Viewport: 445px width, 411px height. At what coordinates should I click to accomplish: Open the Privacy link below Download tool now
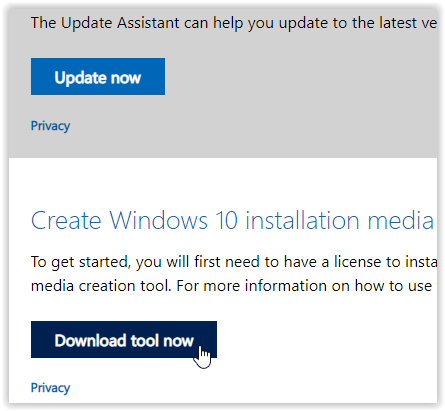point(50,388)
